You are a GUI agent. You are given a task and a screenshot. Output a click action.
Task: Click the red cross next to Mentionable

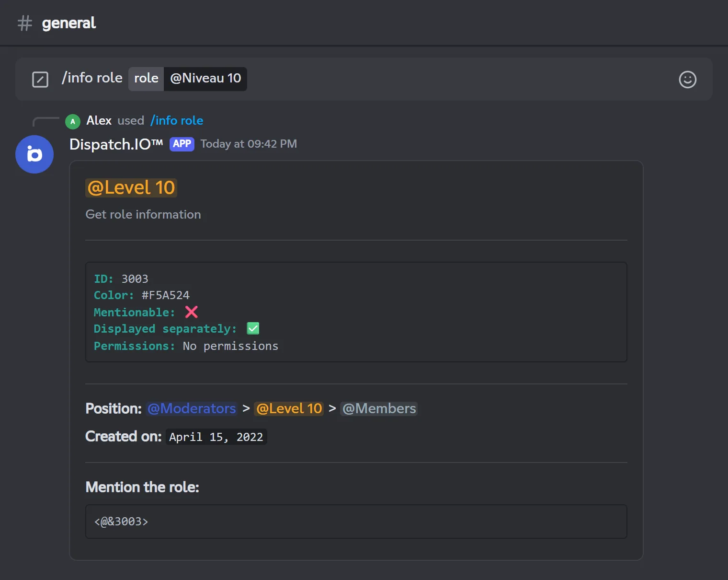click(192, 312)
